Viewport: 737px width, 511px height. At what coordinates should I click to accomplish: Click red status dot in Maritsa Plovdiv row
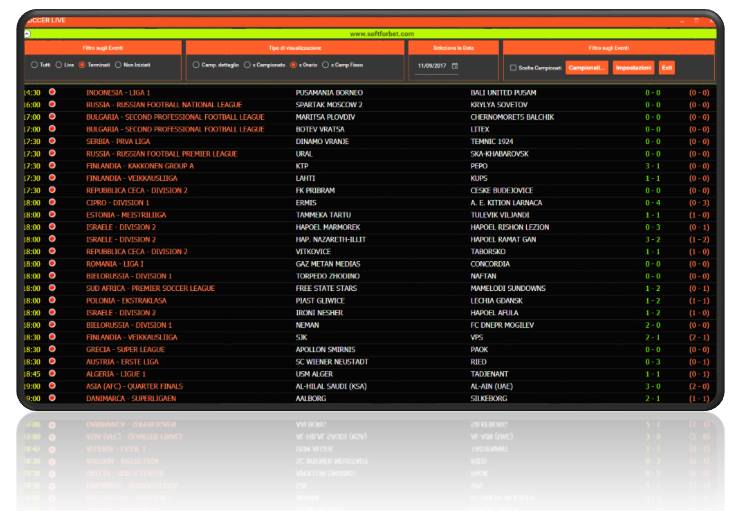52,117
